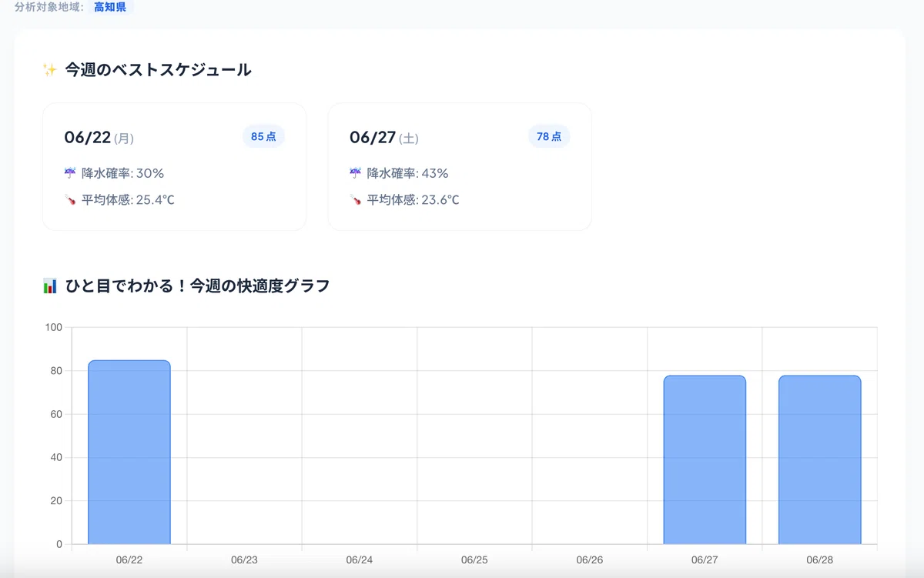Viewport: 924px width, 578px height.
Task: Click the 降水確率: 30% text
Action: [x=122, y=173]
